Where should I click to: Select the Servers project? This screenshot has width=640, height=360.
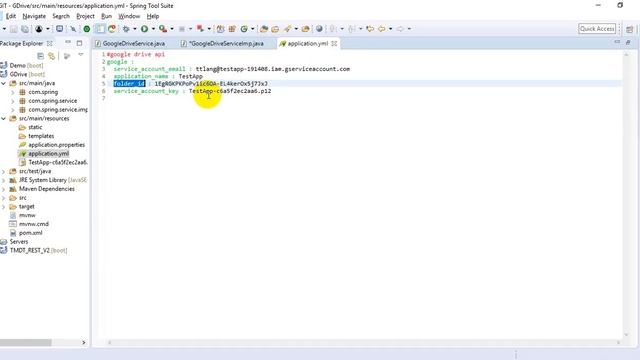[19, 242]
